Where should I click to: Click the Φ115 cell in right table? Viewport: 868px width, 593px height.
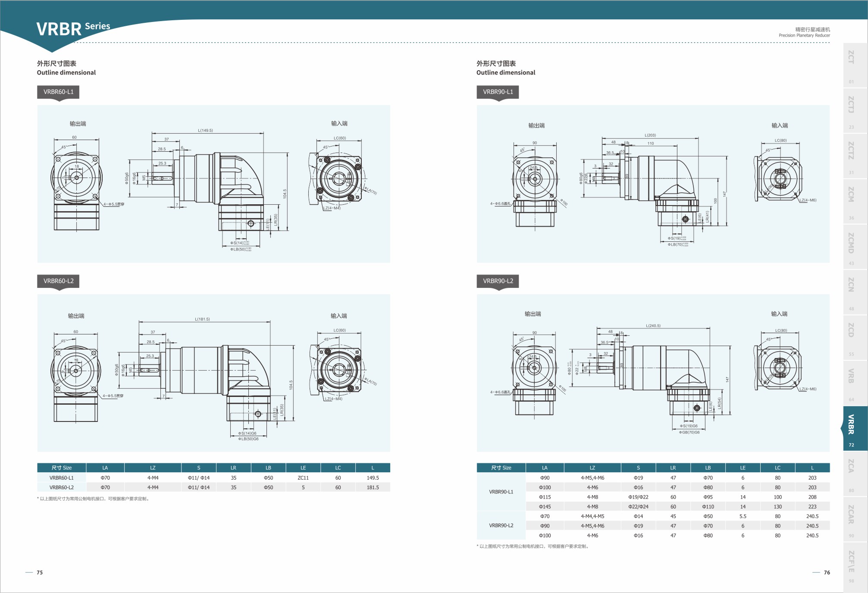(545, 497)
